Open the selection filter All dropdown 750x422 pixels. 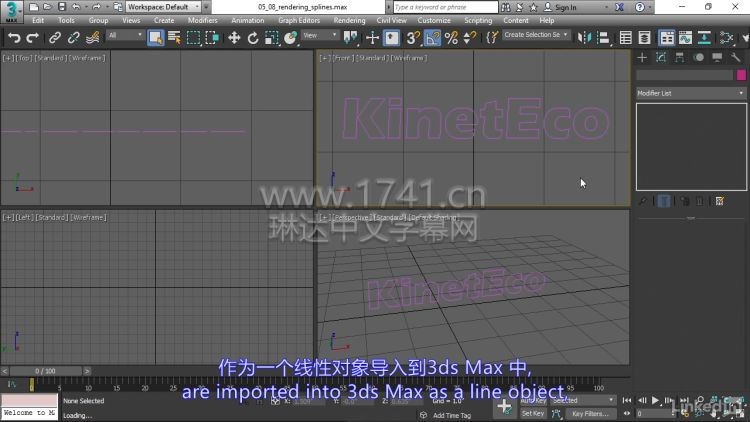click(125, 35)
